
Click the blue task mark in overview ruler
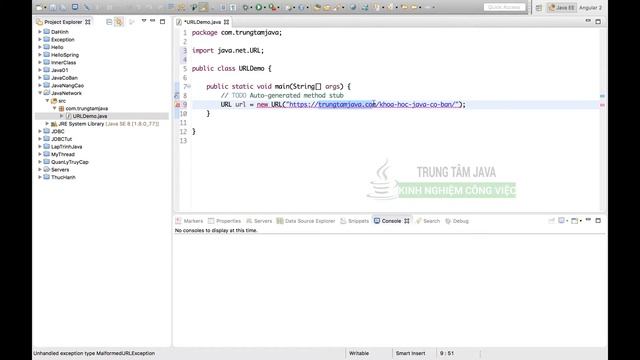click(602, 96)
